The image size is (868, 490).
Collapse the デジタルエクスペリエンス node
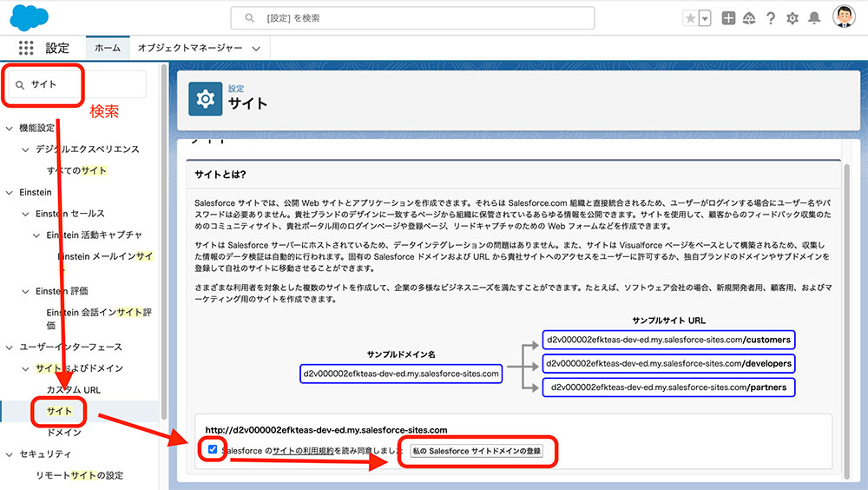[25, 149]
